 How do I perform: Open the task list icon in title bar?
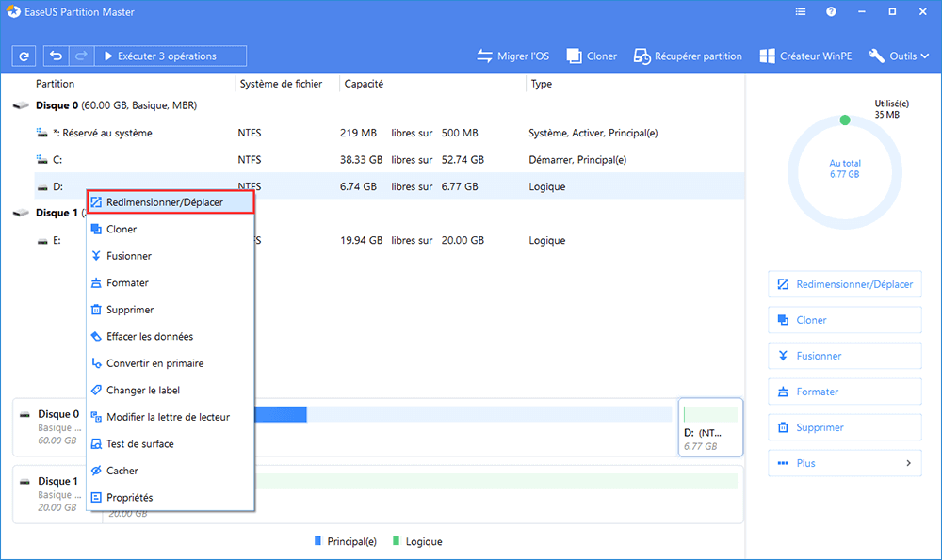(x=800, y=11)
